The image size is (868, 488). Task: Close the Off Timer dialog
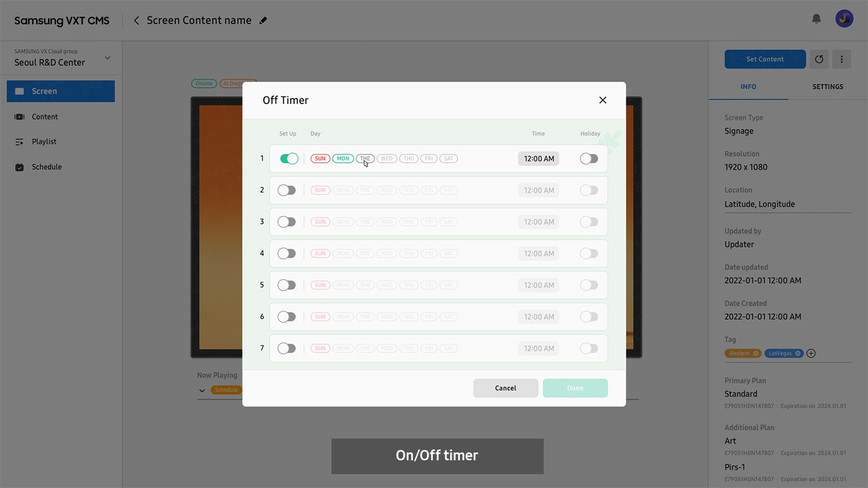602,100
